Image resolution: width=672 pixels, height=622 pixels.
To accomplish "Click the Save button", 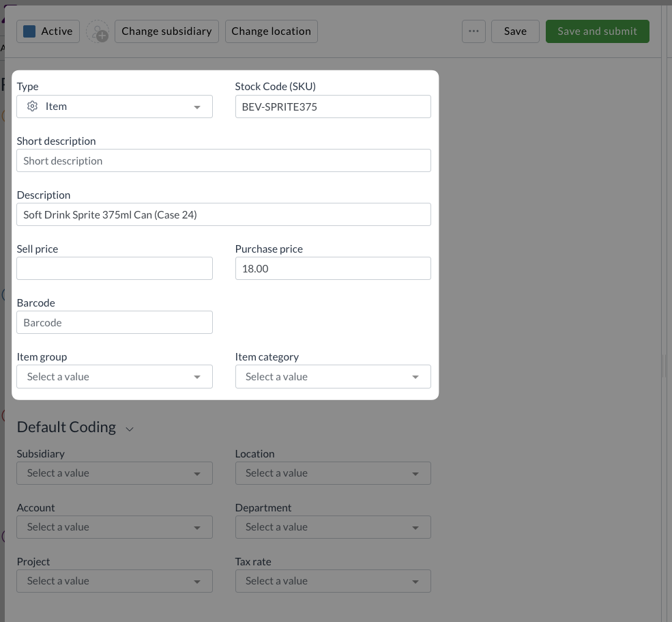I will [515, 31].
